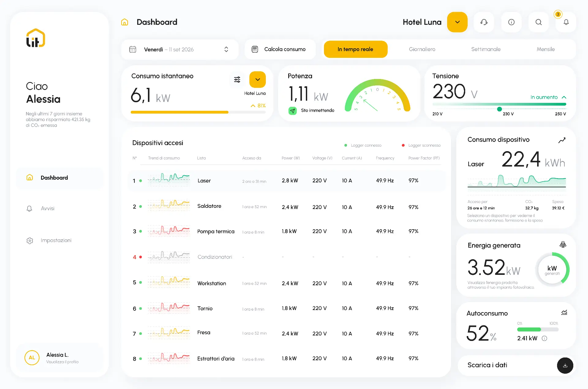The height and width of the screenshot is (389, 588).
Task: Switch to the Giornaliero tab
Action: (422, 49)
